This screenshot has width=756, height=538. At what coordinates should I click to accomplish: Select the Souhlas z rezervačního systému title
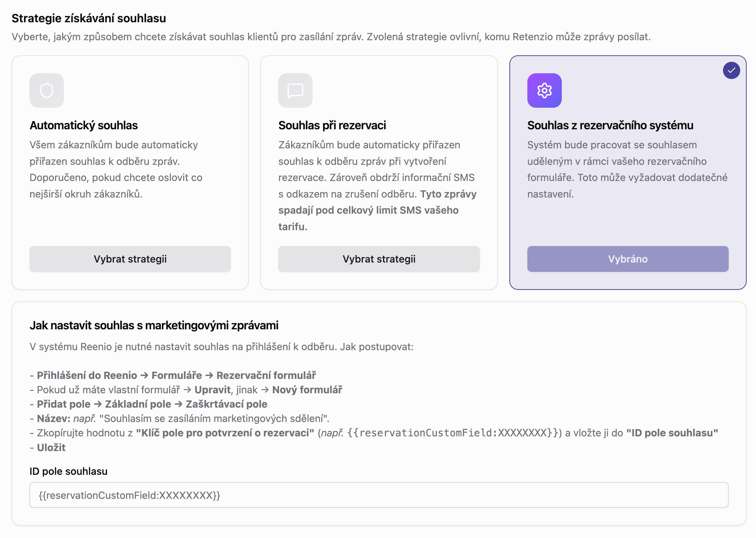(x=610, y=125)
